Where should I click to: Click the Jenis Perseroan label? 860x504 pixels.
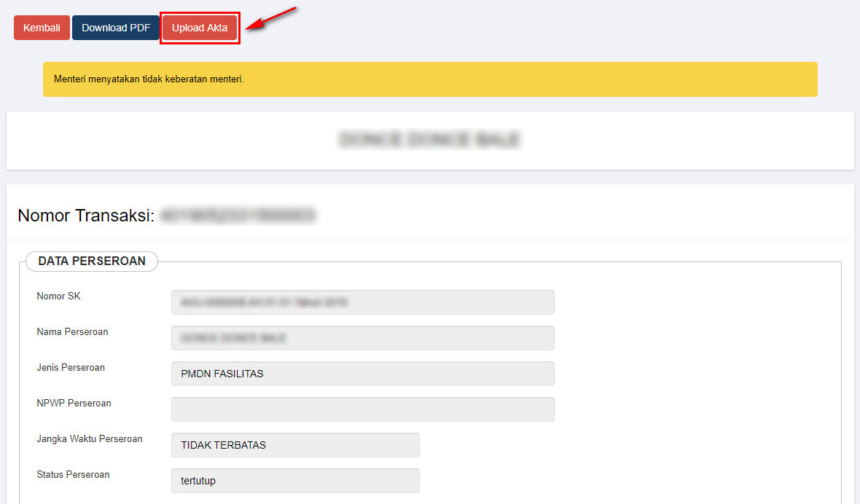(71, 368)
